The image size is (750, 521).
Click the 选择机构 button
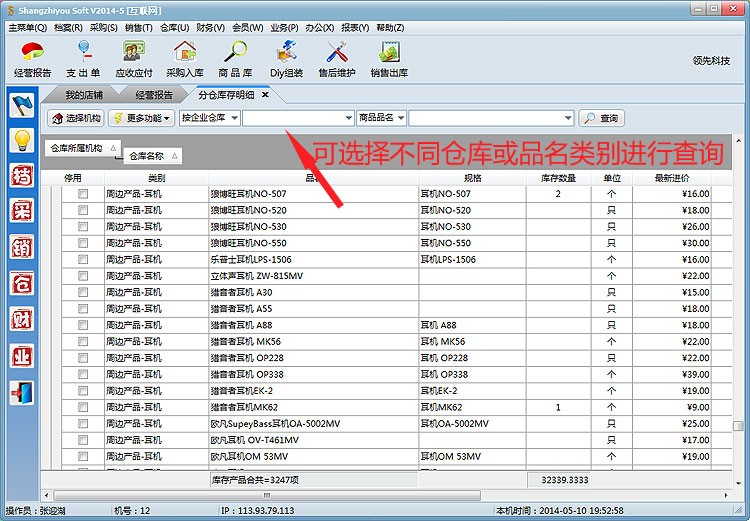(x=76, y=118)
